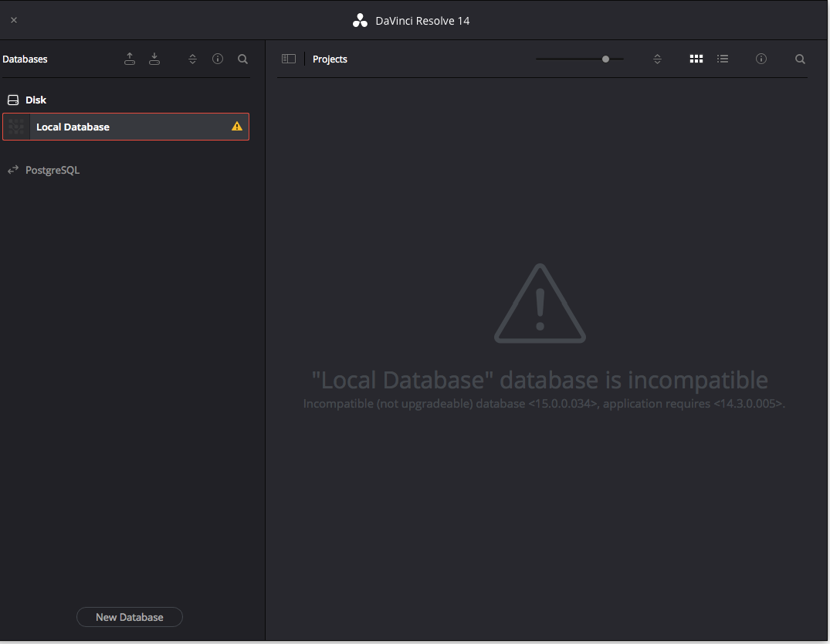The image size is (830, 644).
Task: Click the Local Database thumbnail icon
Action: point(16,127)
